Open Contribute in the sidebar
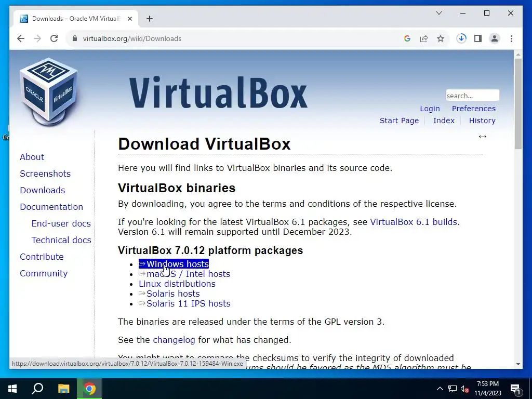 (x=42, y=257)
